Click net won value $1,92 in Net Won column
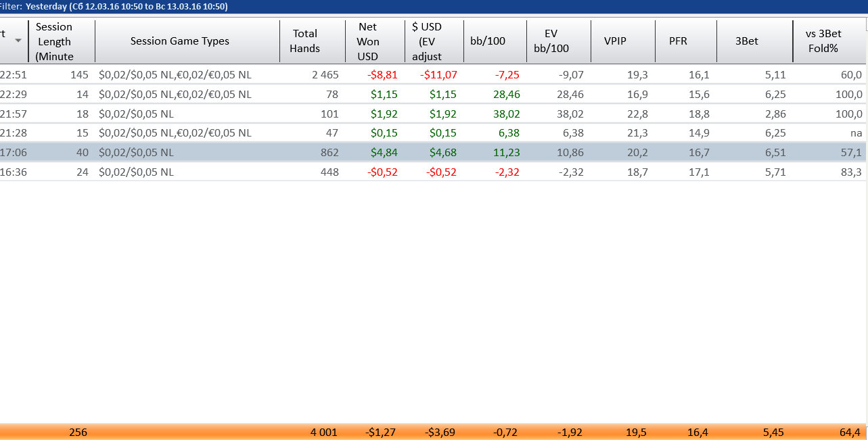Screen dimensions: 868x440 384,114
